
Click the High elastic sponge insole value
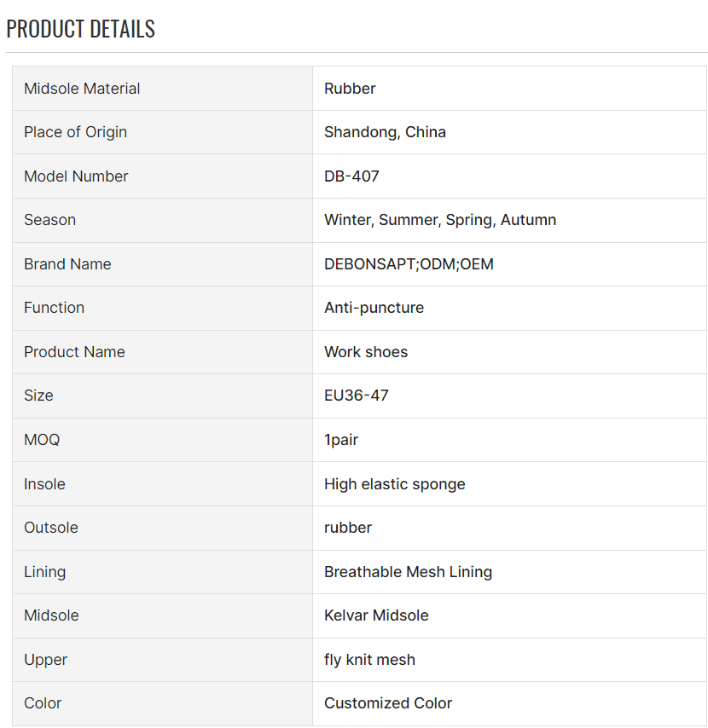click(x=395, y=484)
